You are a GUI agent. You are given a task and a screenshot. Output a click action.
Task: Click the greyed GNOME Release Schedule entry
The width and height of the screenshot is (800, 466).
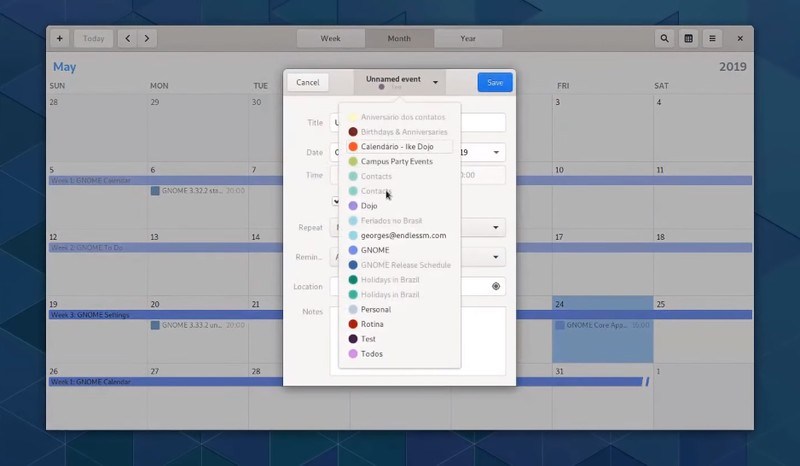[399, 265]
